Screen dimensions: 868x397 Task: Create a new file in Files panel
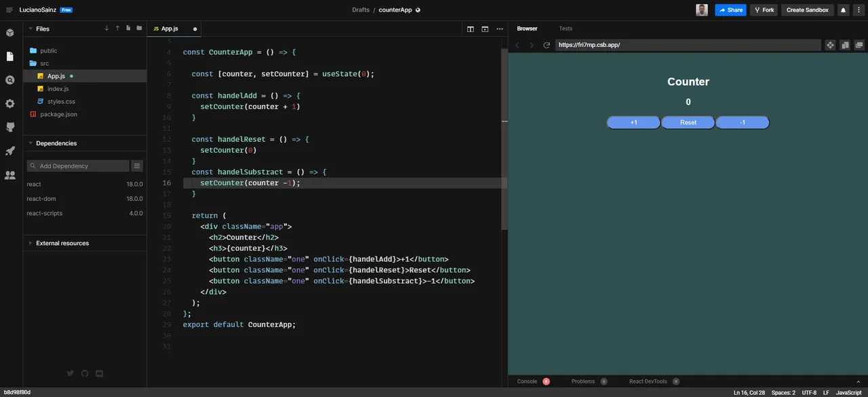click(x=128, y=29)
